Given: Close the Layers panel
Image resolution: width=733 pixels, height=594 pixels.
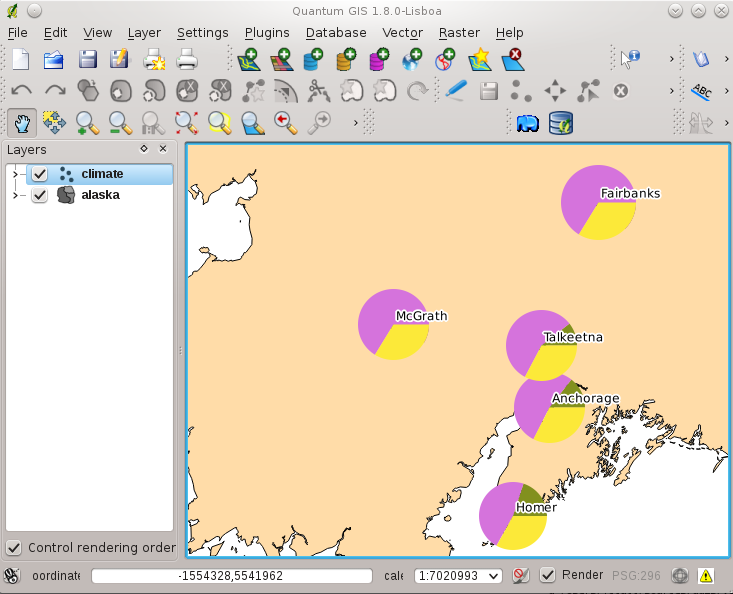Looking at the screenshot, I should point(163,148).
